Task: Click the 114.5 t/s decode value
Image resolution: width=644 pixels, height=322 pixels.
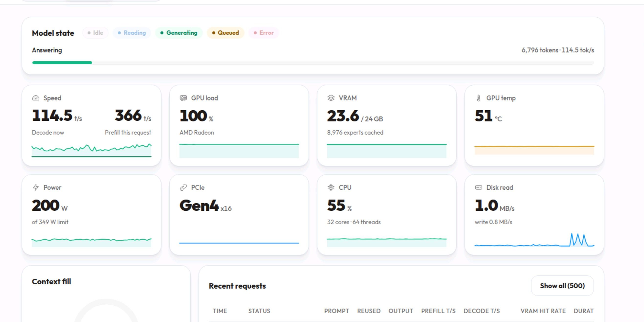Action: [57, 115]
